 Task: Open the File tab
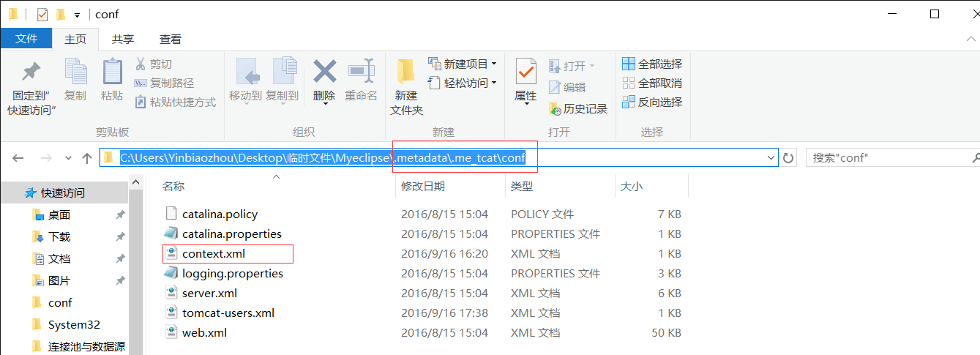click(26, 39)
